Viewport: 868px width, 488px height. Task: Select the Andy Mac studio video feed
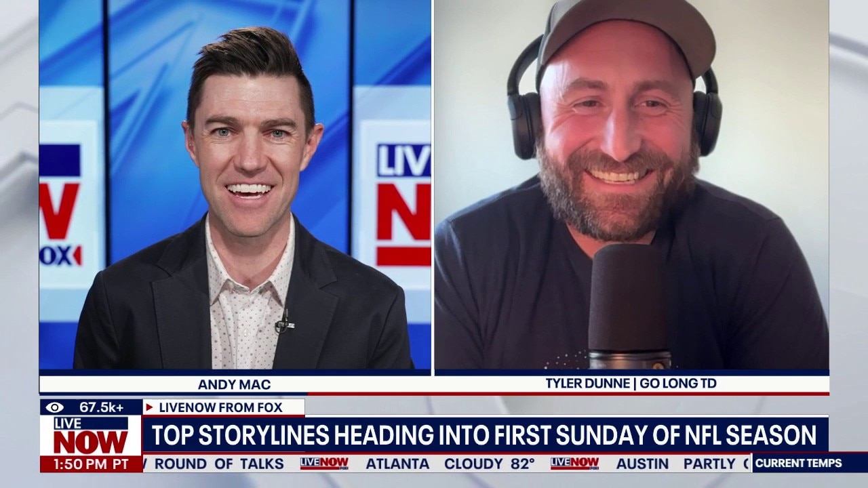tap(235, 184)
